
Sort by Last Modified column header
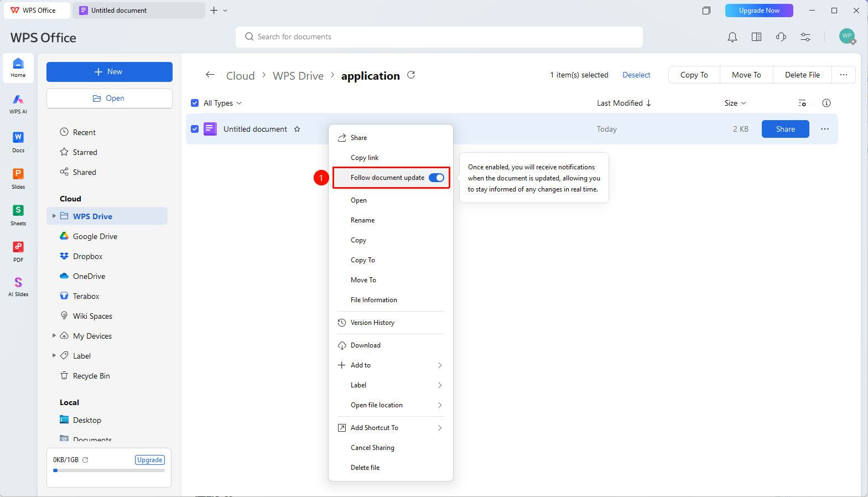tap(624, 103)
